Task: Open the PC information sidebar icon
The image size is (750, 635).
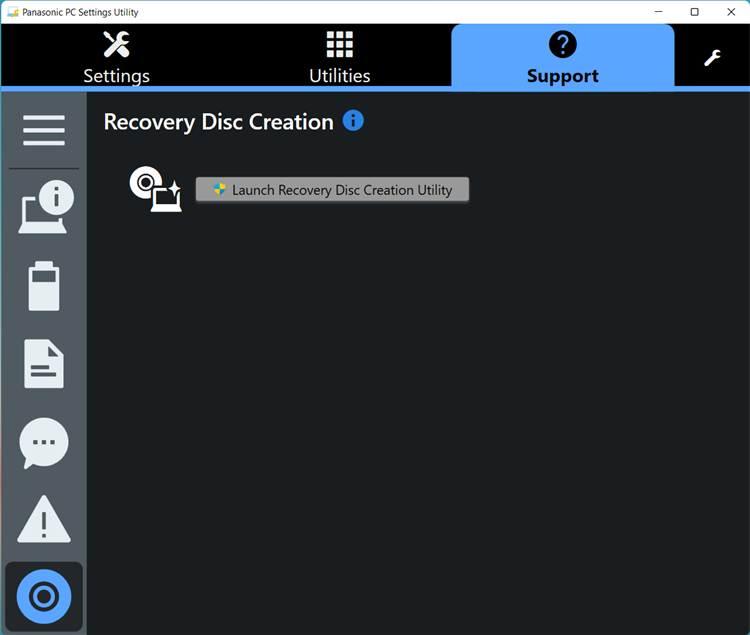Action: [x=46, y=207]
